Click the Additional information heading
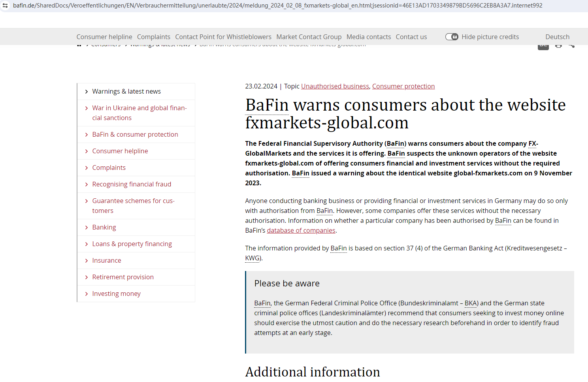This screenshot has height=382, width=588. 313,372
